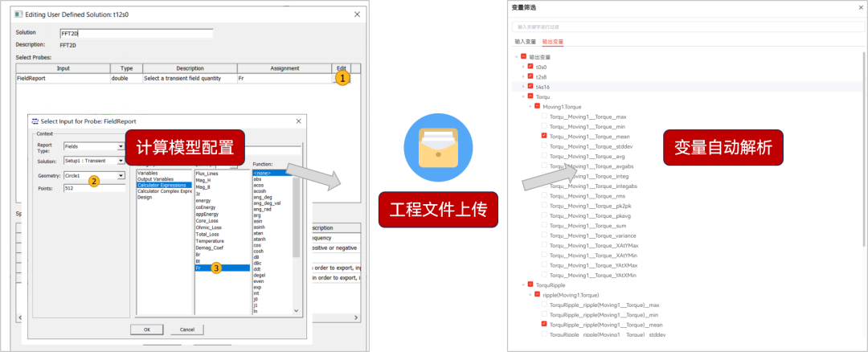This screenshot has width=868, height=352.
Task: Select ang_deg_val function
Action: [x=267, y=203]
